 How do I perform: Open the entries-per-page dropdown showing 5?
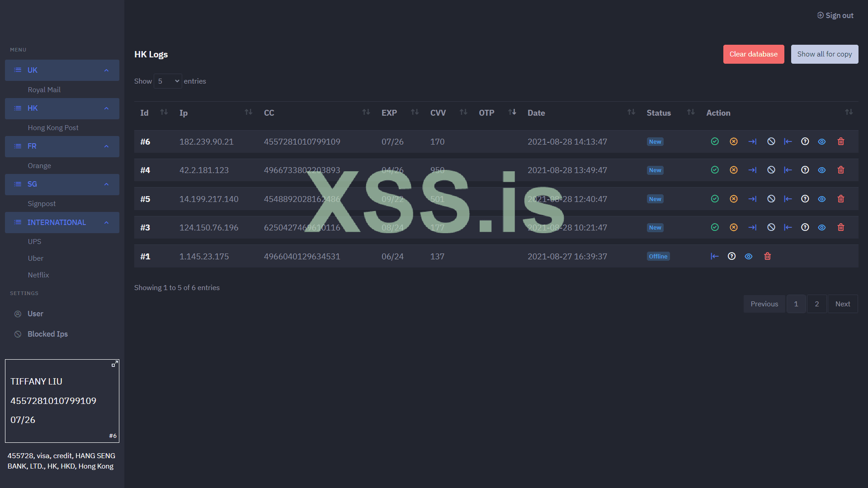[x=168, y=81]
